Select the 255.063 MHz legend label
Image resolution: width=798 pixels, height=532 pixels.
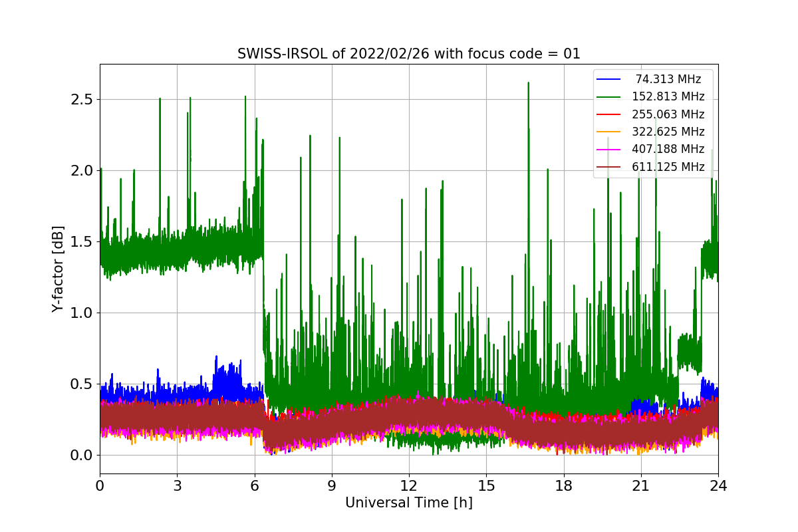click(668, 114)
